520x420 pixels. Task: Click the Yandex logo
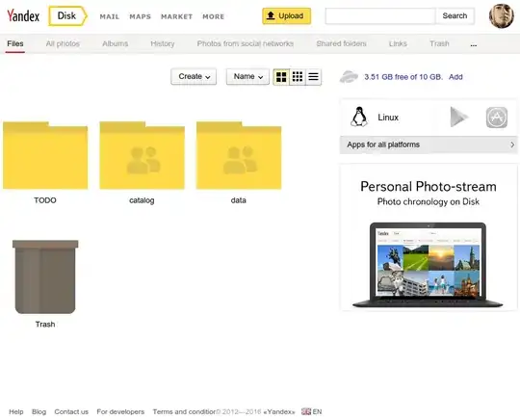(x=23, y=15)
